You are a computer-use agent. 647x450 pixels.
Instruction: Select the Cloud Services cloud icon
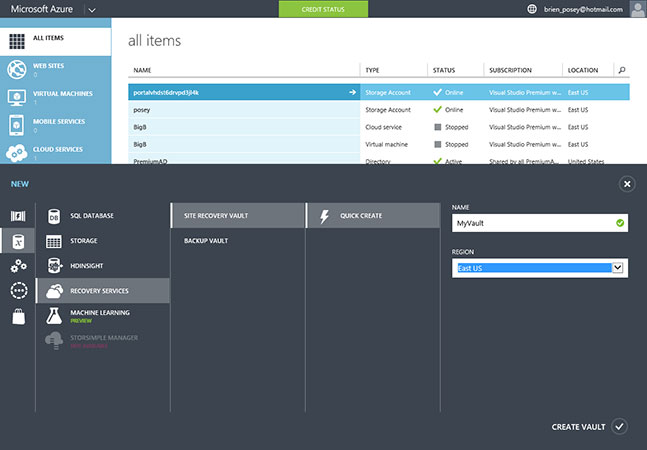(17, 153)
